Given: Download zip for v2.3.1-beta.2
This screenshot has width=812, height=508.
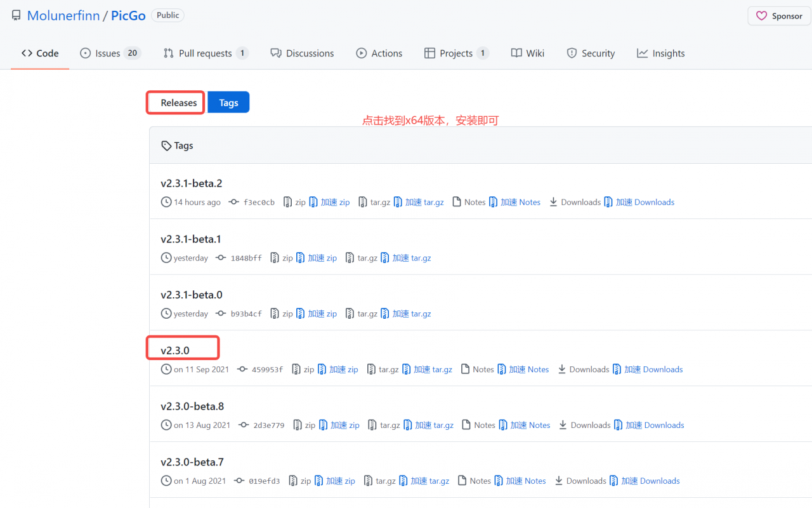Looking at the screenshot, I should (x=294, y=202).
